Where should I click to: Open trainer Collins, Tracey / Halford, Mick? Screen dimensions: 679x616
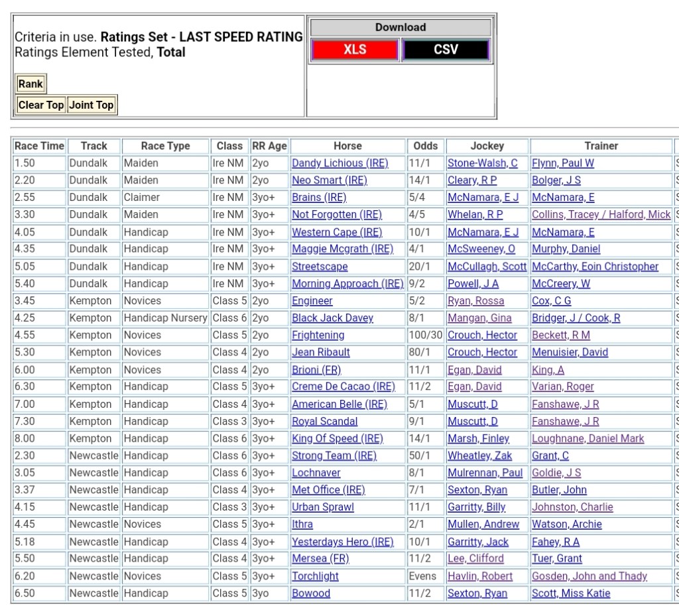[x=601, y=215]
